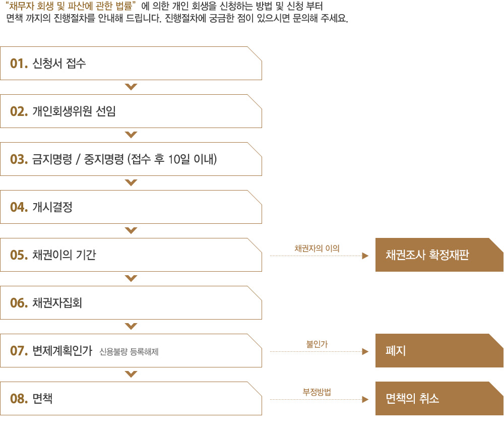This screenshot has width=504, height=435.
Task: Select step 04 개시결정 box
Action: [131, 207]
